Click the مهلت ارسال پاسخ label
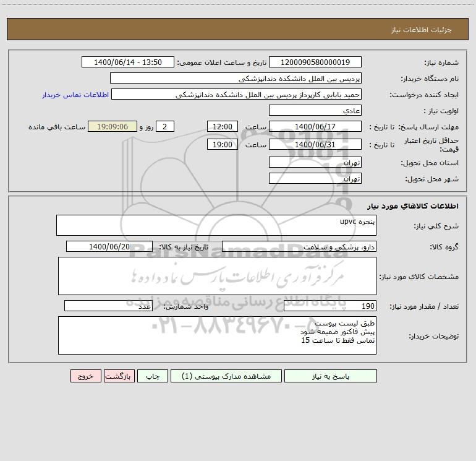The image size is (476, 461). [428, 127]
